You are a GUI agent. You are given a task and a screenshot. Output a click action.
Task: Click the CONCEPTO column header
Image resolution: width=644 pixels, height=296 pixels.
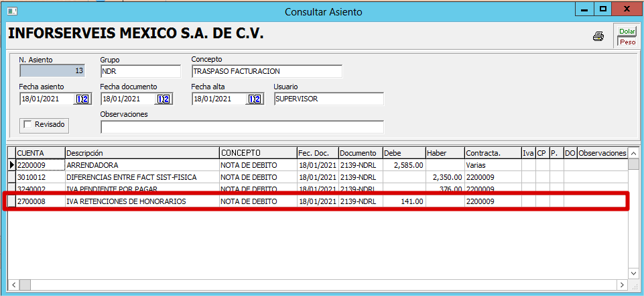(258, 153)
